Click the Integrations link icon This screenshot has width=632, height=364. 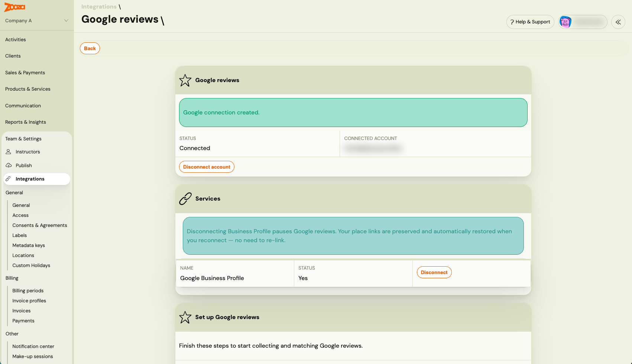[8, 179]
